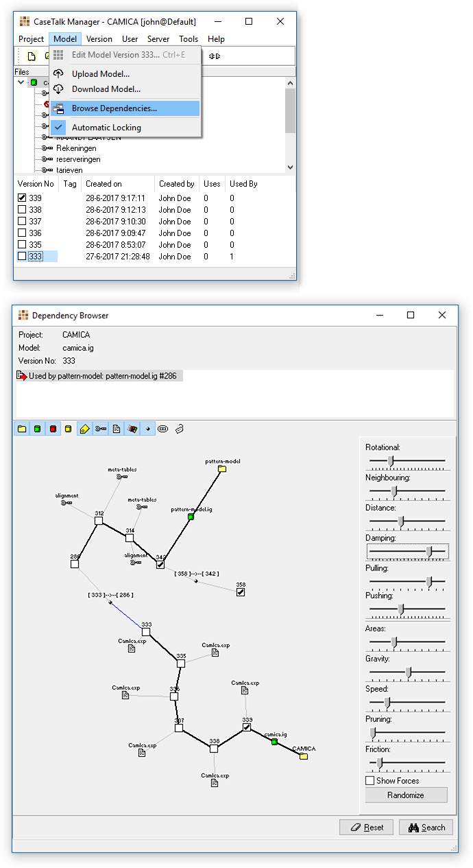This screenshot has height=868, width=473.
Task: Click the Randomize button
Action: 406,795
